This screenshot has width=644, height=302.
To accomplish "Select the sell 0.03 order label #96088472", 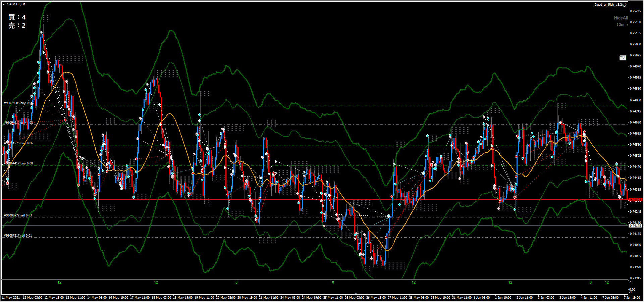I will pyautogui.click(x=18, y=215).
